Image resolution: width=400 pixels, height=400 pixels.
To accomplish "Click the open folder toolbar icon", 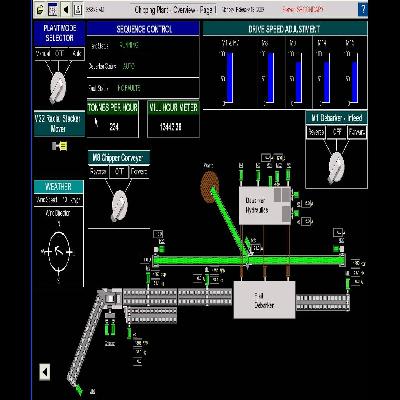I will pyautogui.click(x=40, y=10).
